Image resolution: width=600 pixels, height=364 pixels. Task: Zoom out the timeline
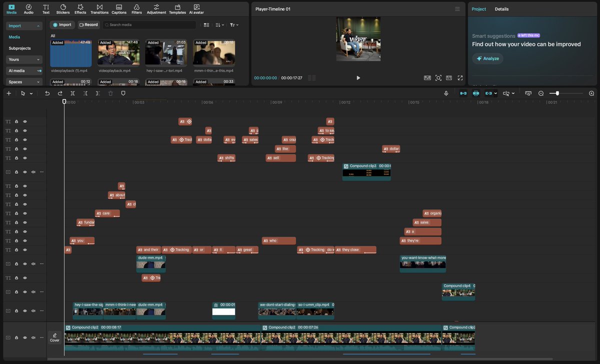click(x=541, y=93)
